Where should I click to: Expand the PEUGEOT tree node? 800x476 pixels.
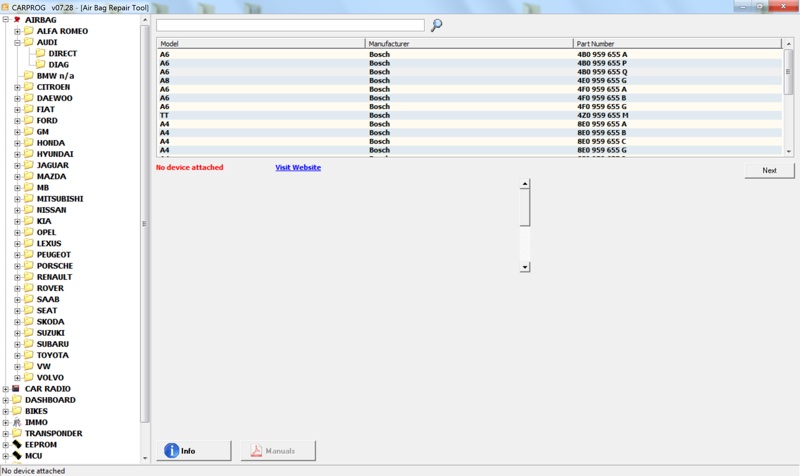pos(17,255)
